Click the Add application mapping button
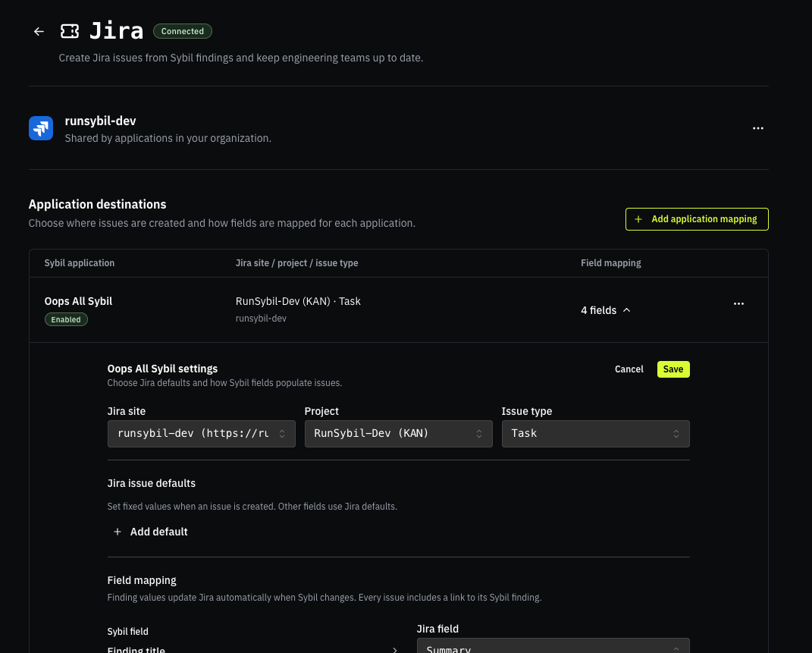 (697, 219)
